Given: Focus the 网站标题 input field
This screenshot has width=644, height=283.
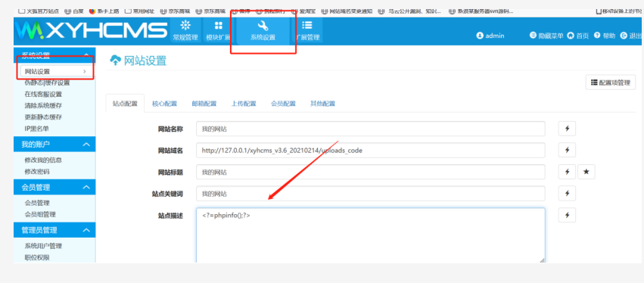Looking at the screenshot, I should point(371,172).
